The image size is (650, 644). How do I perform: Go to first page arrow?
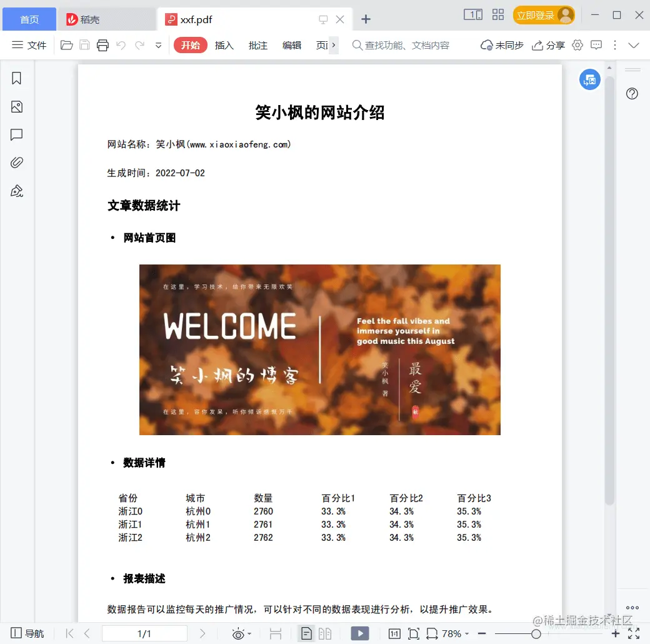pos(69,633)
